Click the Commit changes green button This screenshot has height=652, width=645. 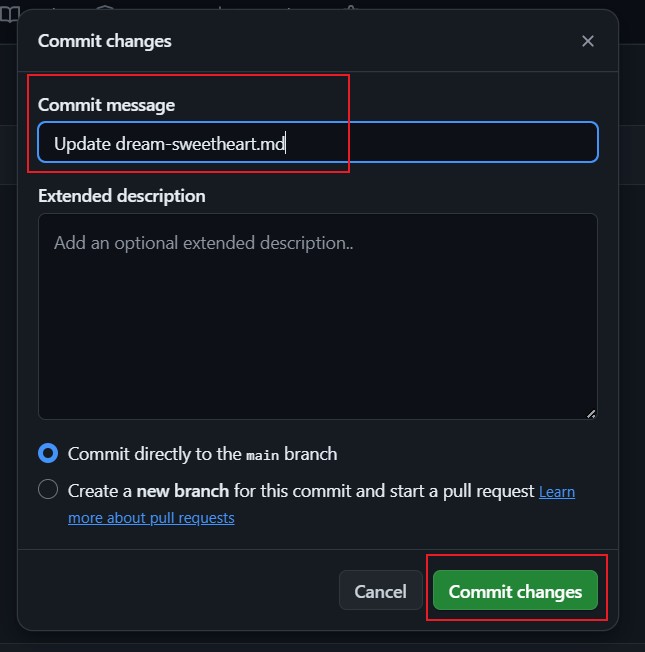[515, 591]
